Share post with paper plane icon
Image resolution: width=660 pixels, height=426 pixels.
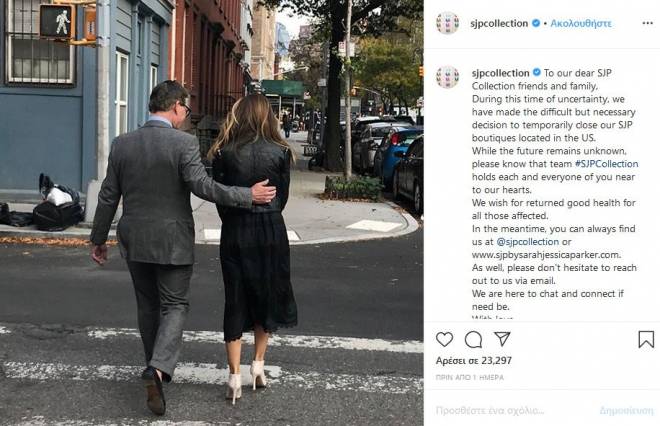coord(502,338)
